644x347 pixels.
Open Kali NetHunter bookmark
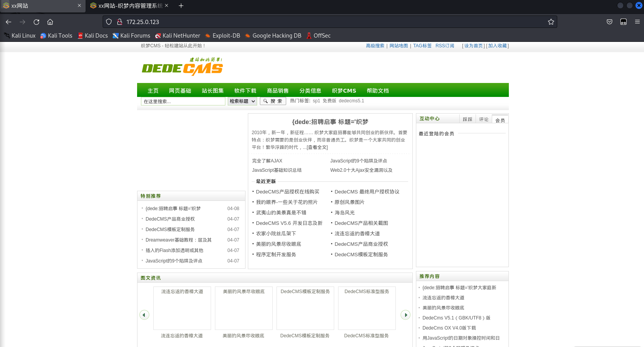pyautogui.click(x=177, y=36)
